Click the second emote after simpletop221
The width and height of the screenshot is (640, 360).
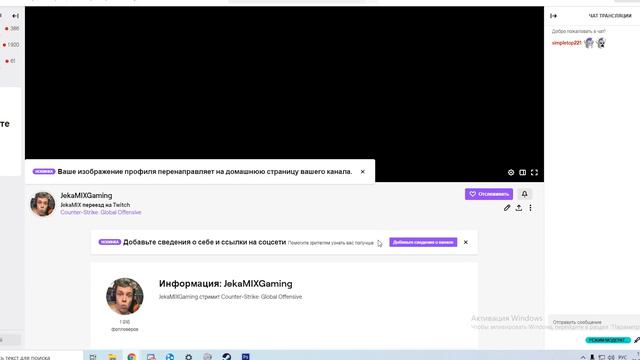coord(601,43)
